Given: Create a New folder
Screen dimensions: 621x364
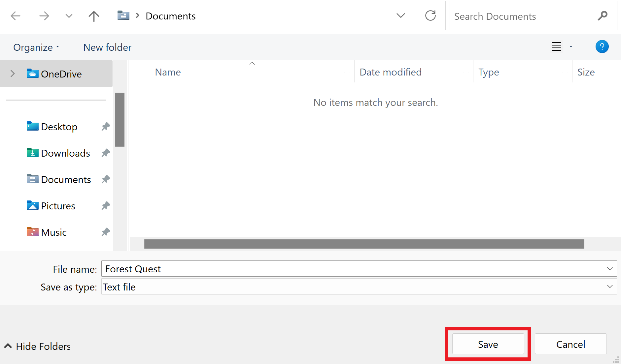Looking at the screenshot, I should tap(107, 47).
